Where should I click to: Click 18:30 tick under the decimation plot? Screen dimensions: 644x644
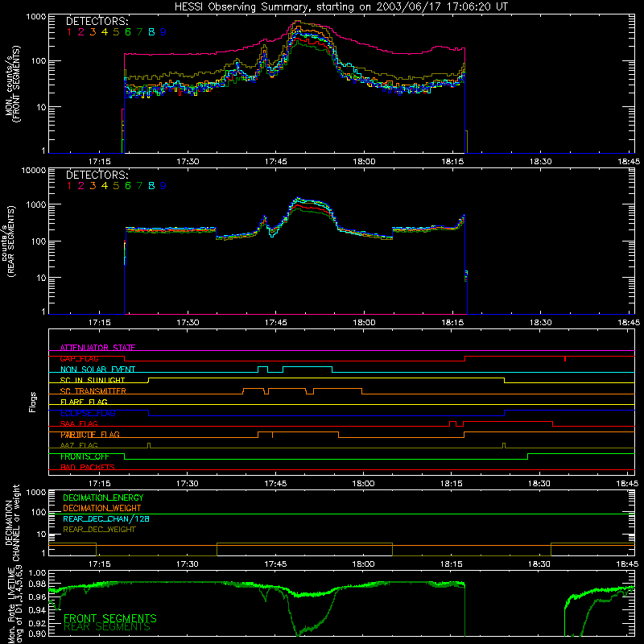point(539,564)
